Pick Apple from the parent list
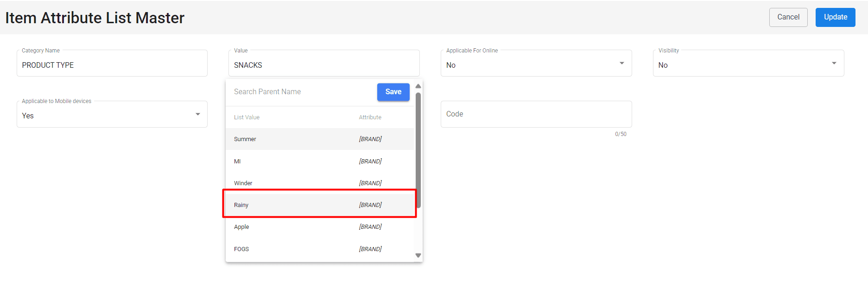 pyautogui.click(x=319, y=227)
